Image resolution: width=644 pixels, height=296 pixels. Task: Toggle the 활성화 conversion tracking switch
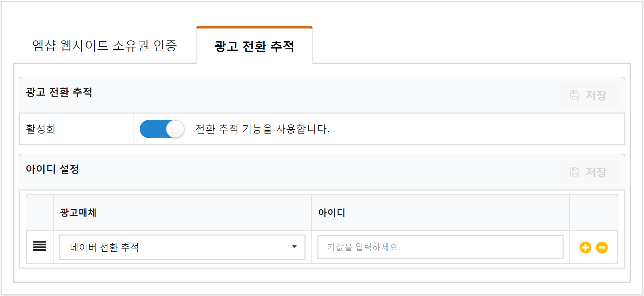click(x=162, y=129)
